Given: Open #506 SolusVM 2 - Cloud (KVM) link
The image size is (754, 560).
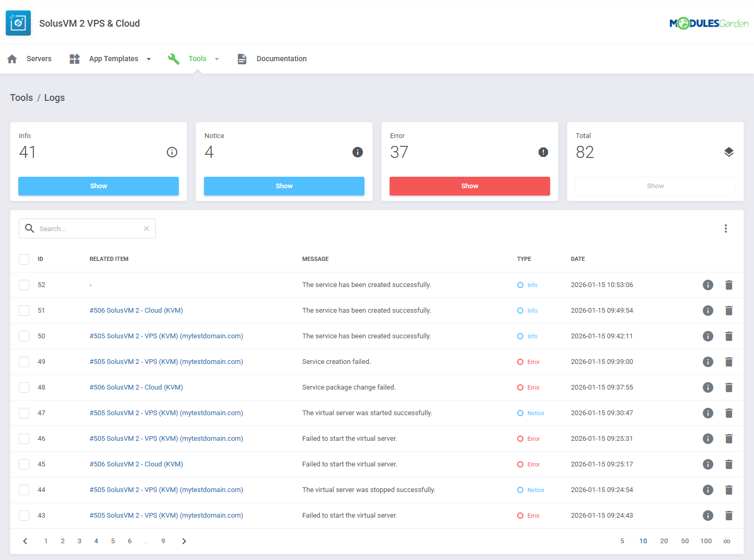Looking at the screenshot, I should 136,310.
